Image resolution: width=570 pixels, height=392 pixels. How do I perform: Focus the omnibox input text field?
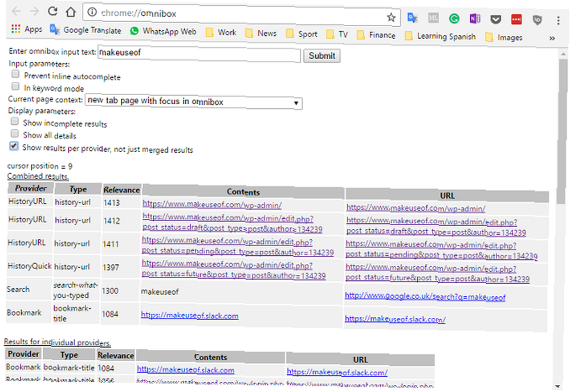[x=199, y=54]
